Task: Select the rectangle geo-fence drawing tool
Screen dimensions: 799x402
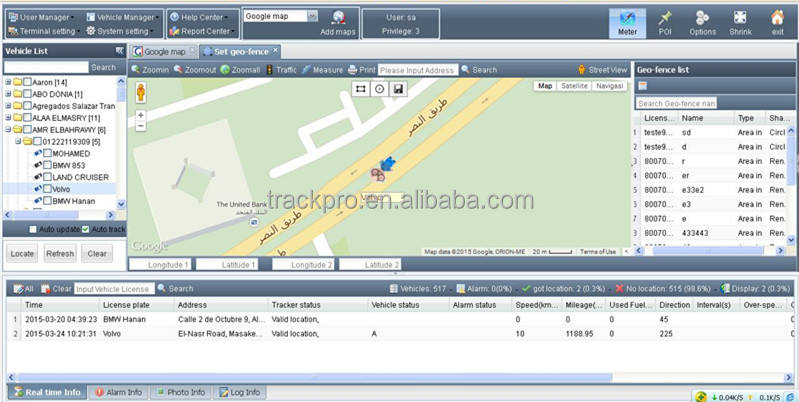Action: (x=360, y=89)
